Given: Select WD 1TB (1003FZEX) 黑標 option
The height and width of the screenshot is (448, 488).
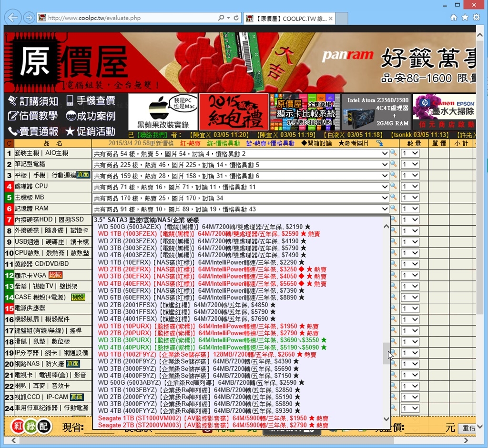Looking at the screenshot, I should [x=209, y=234].
